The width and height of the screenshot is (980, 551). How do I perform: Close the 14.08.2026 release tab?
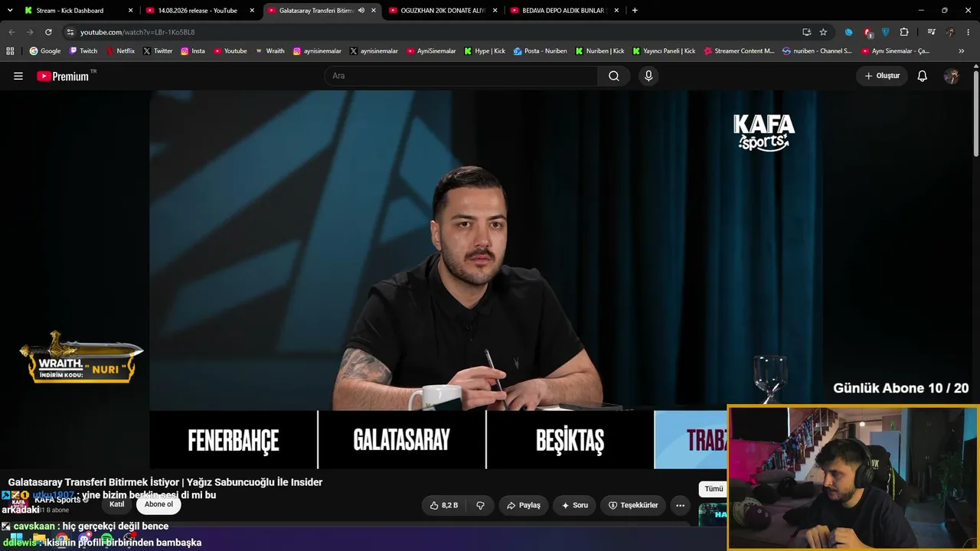pyautogui.click(x=252, y=11)
